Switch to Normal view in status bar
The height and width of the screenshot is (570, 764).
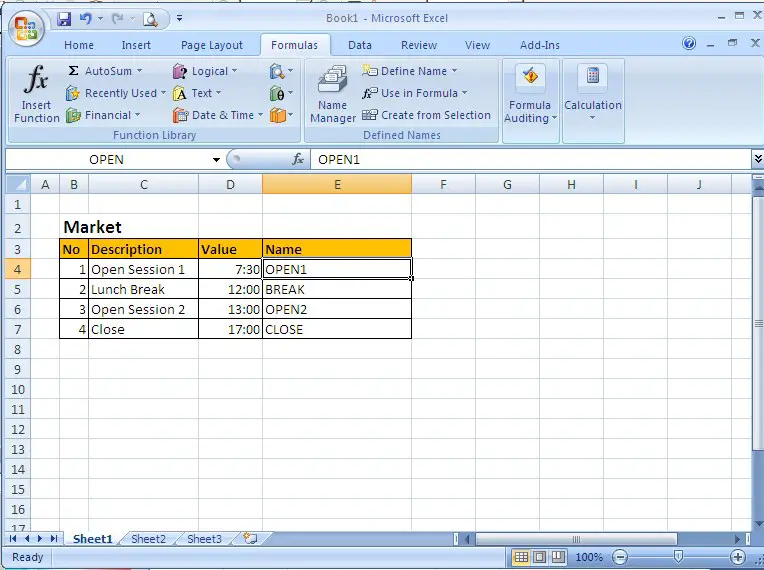click(521, 557)
